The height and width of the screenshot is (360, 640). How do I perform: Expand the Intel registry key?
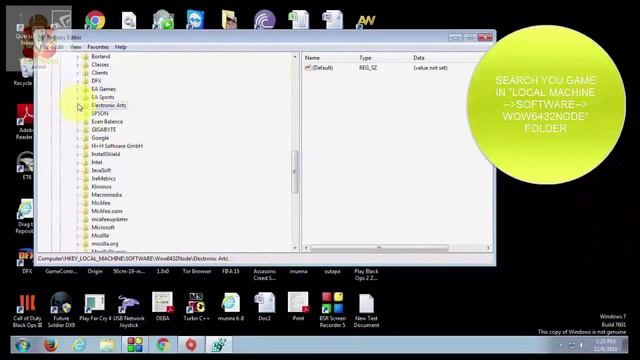[x=78, y=162]
